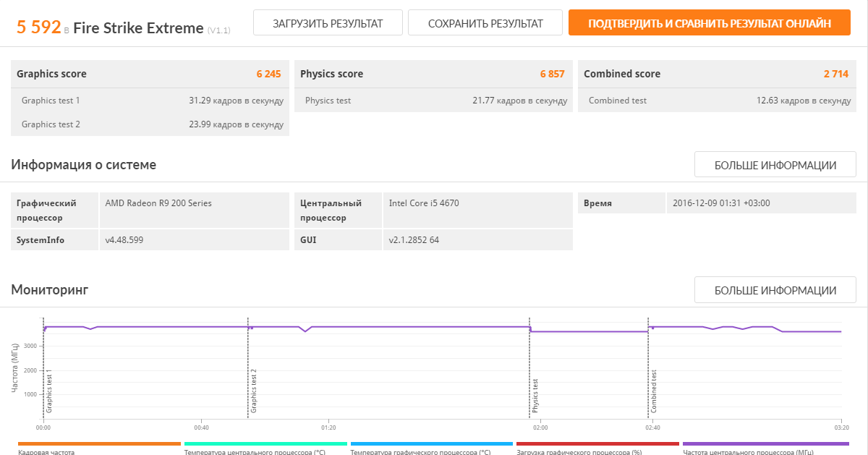Select the Combined test chart marker
This screenshot has width=868, height=455.
[x=654, y=391]
